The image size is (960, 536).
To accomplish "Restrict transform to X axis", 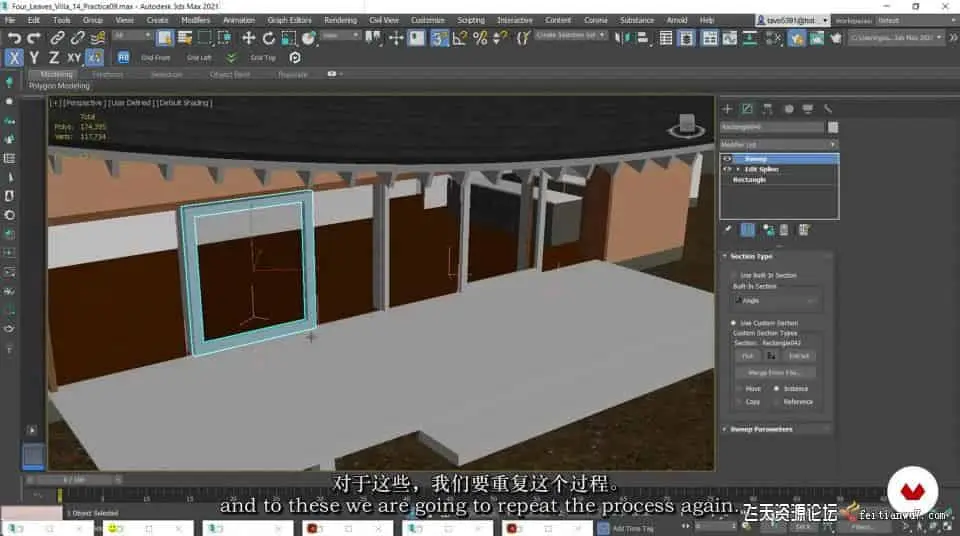I will [x=14, y=58].
